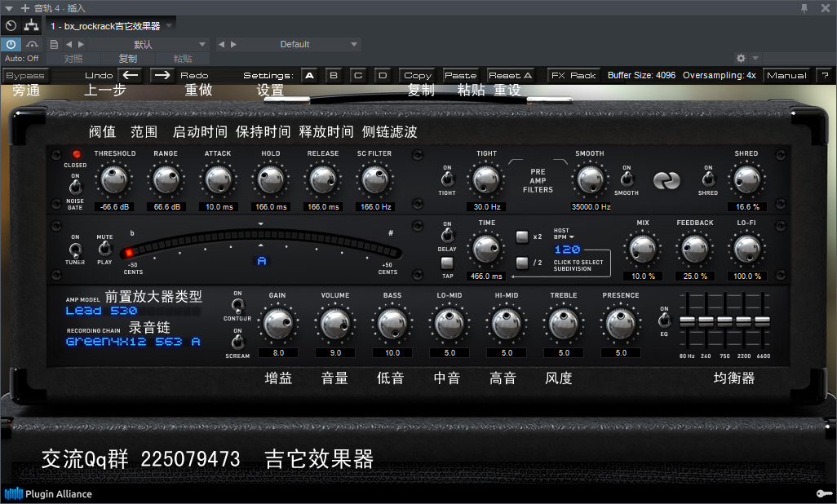
Task: Click the 750 Hz EQ fader
Action: (x=724, y=321)
